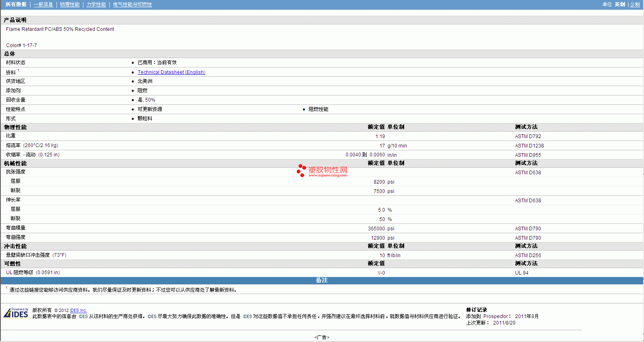Select the ASTM D1238 test method cell
This screenshot has width=644, height=342.
[529, 146]
